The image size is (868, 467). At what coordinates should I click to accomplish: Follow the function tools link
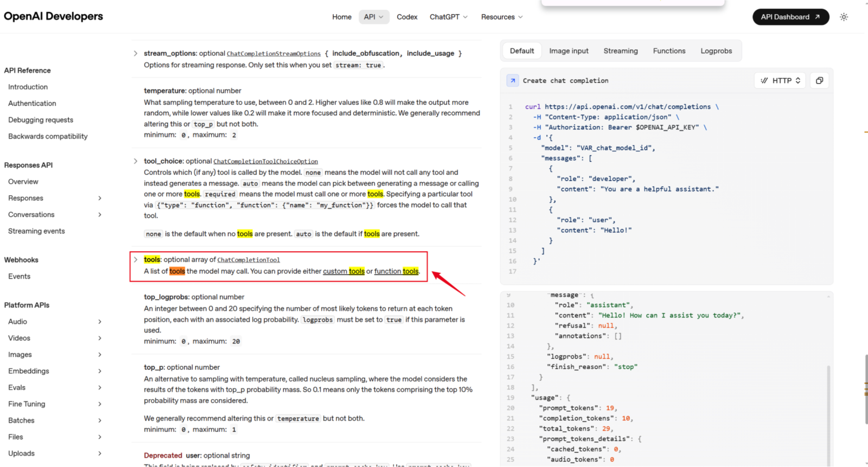(396, 271)
